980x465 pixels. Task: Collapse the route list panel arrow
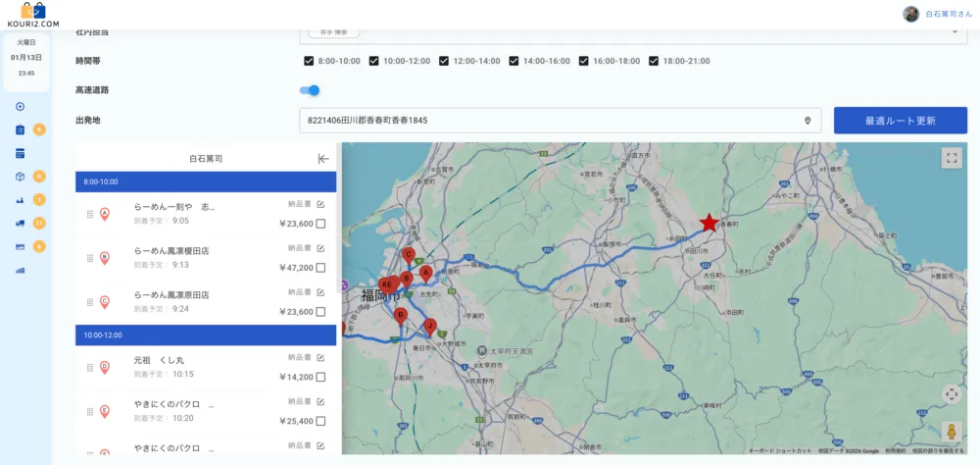[323, 158]
